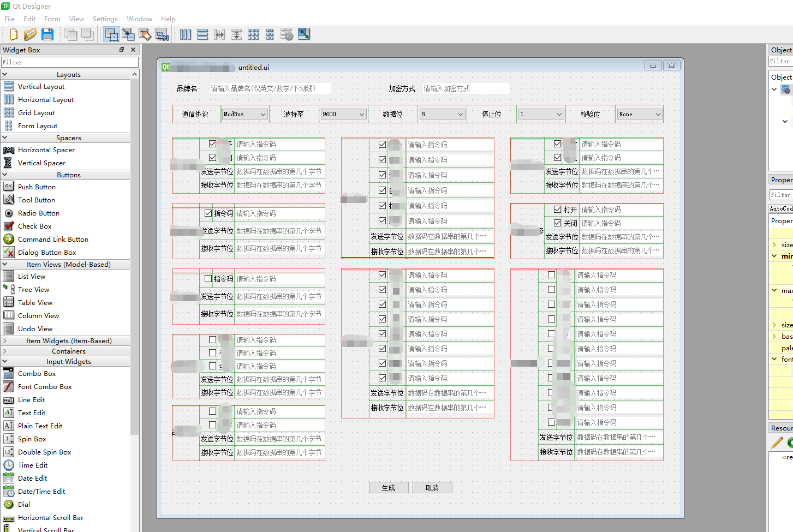The height and width of the screenshot is (532, 793).
Task: Open Edit Tab Order mode
Action: [x=161, y=34]
